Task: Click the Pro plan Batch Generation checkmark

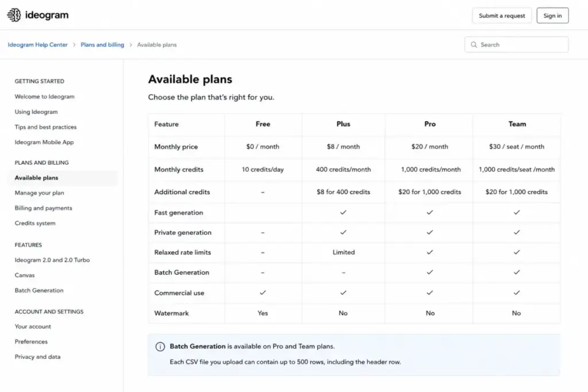Action: [430, 272]
